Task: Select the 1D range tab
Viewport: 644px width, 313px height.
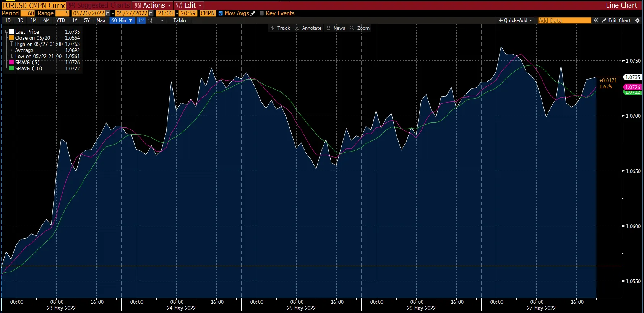Action: pyautogui.click(x=8, y=20)
